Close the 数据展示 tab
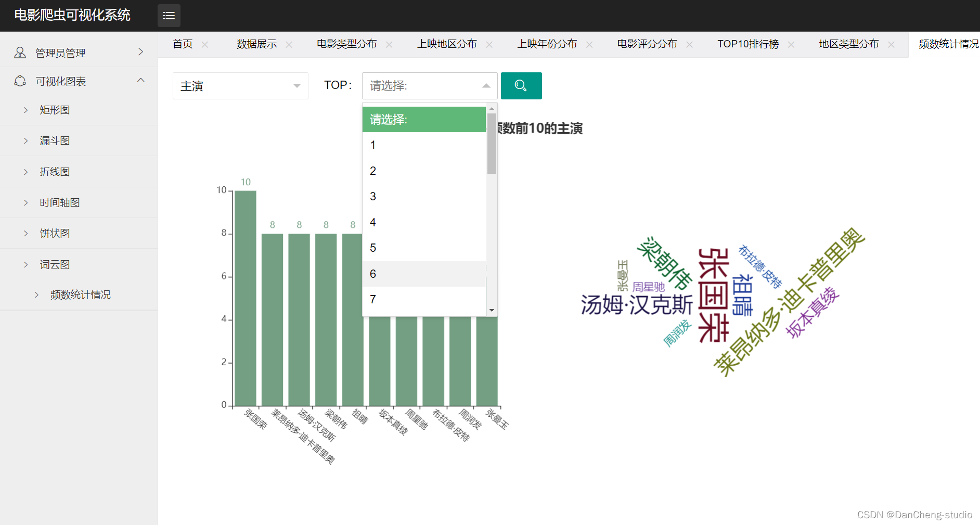 click(289, 45)
